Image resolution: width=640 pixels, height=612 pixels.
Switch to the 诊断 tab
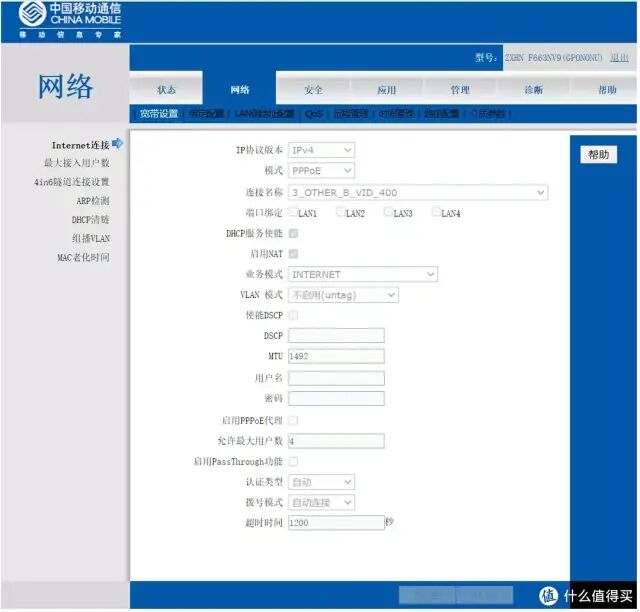[x=533, y=89]
